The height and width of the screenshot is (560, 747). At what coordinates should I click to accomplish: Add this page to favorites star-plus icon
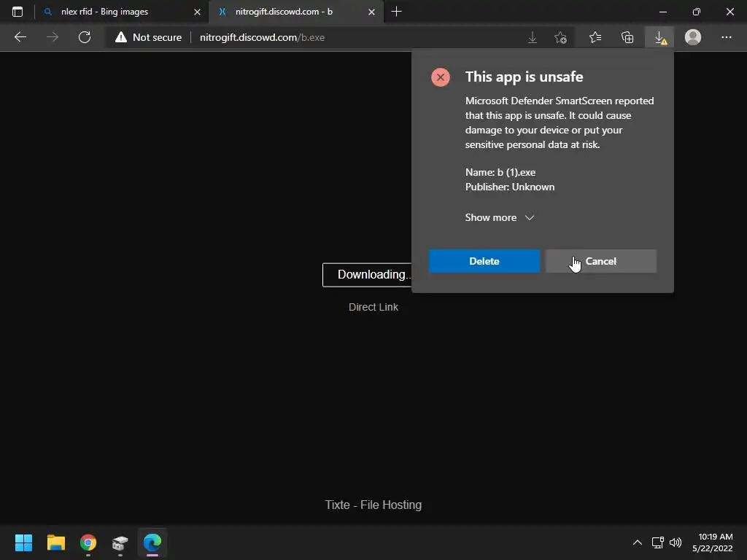coord(561,37)
